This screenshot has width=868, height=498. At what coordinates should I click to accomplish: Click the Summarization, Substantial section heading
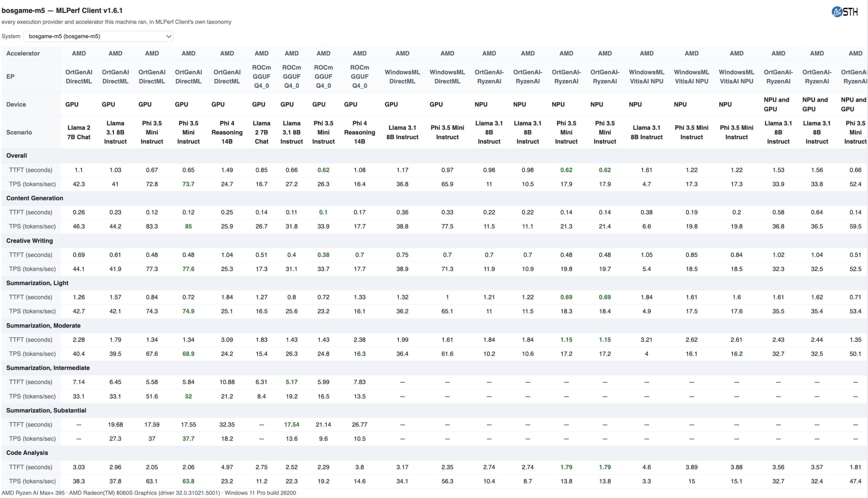[x=46, y=410]
